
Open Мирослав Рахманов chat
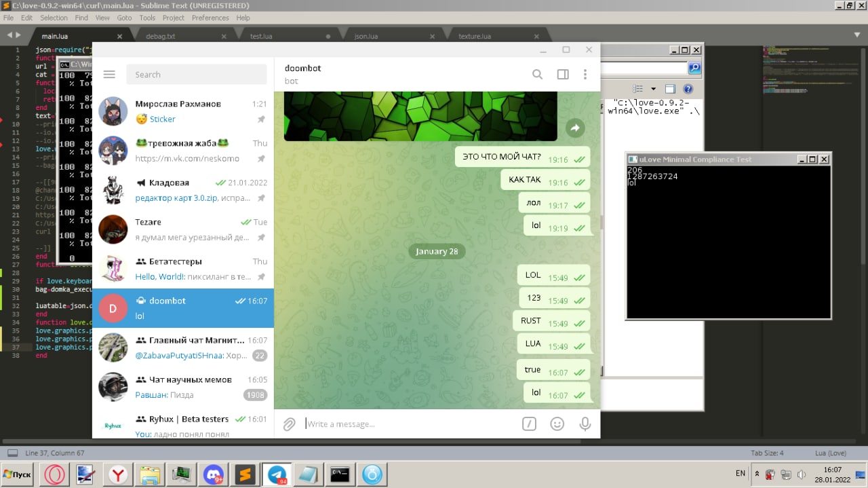coord(183,111)
